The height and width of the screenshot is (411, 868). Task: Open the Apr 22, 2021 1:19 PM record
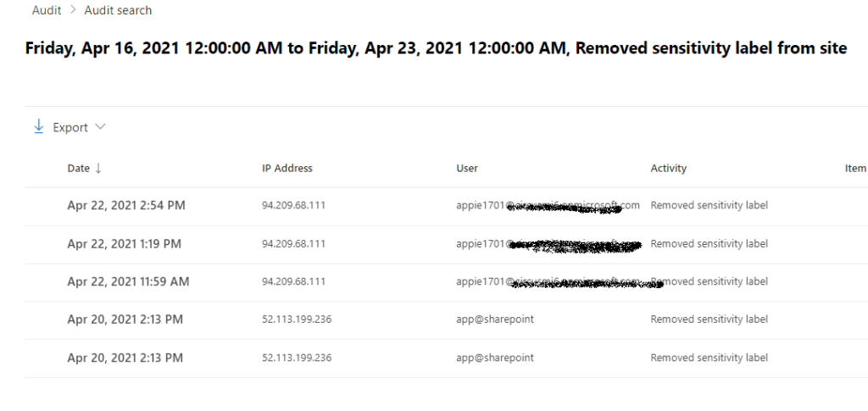pyautogui.click(x=124, y=244)
